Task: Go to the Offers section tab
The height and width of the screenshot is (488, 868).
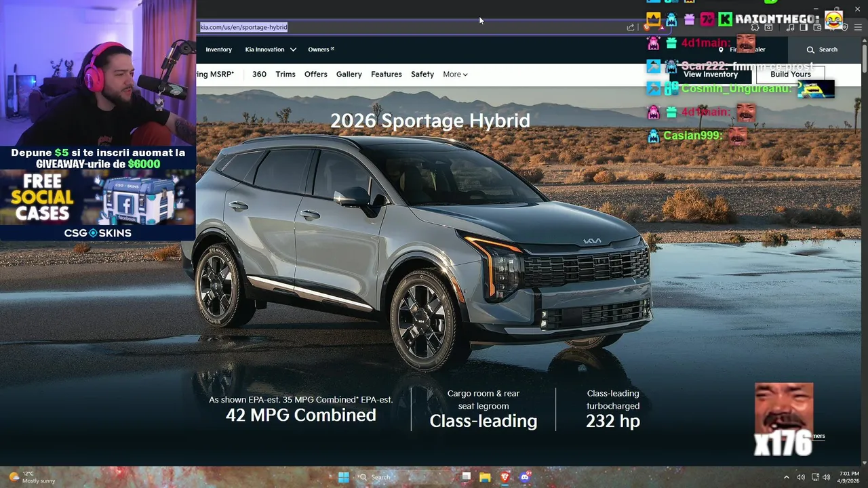Action: pyautogui.click(x=316, y=75)
